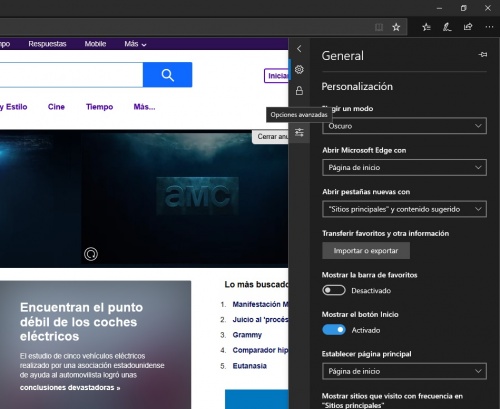The width and height of the screenshot is (500, 409).
Task: Go back with settings panel arrow
Action: [299, 49]
